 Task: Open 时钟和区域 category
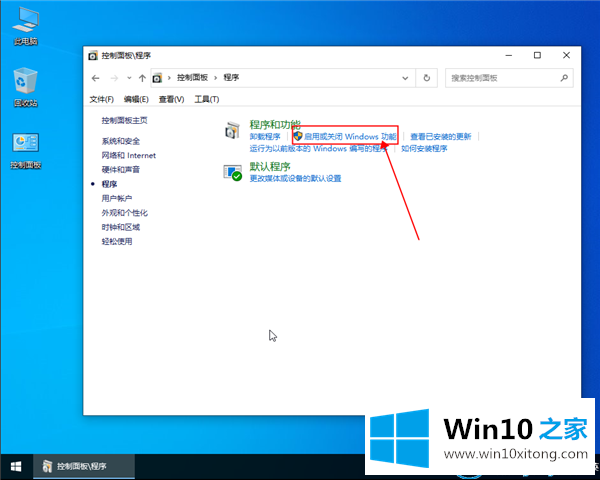point(121,227)
